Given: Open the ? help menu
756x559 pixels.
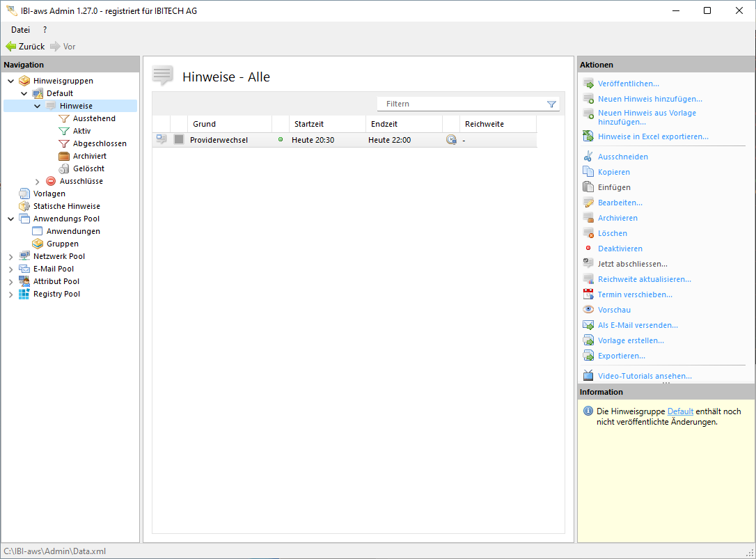Looking at the screenshot, I should pos(45,30).
